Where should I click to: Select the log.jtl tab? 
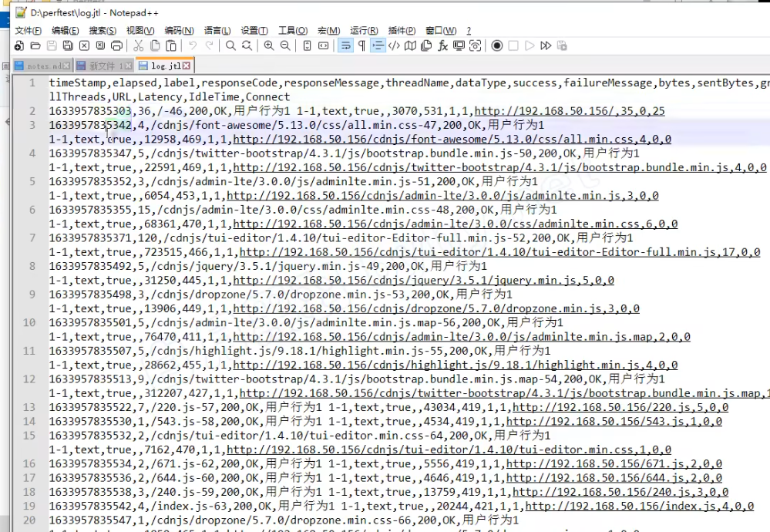165,66
